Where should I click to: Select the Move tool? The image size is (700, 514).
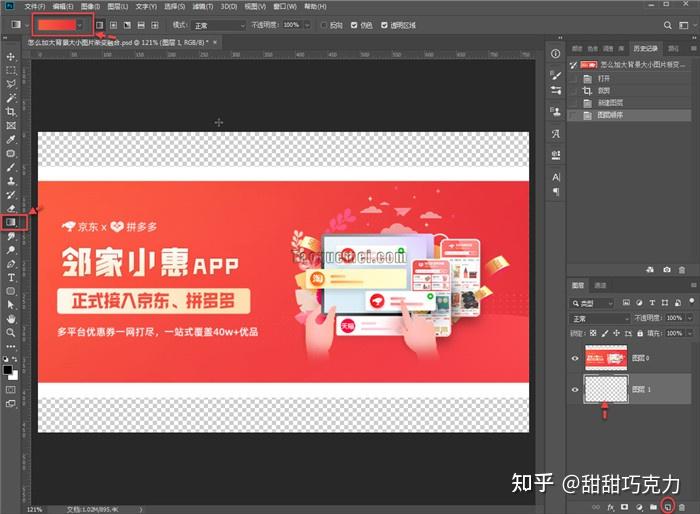point(11,57)
